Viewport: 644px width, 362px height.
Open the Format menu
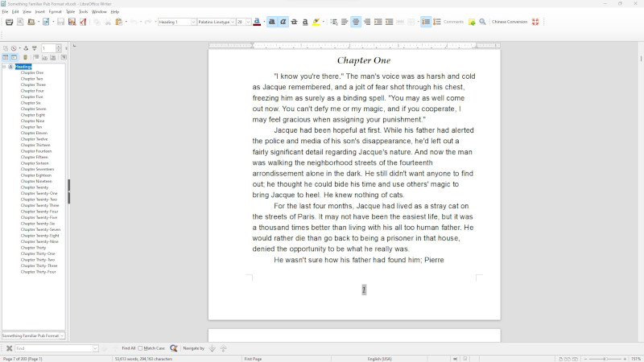[55, 12]
